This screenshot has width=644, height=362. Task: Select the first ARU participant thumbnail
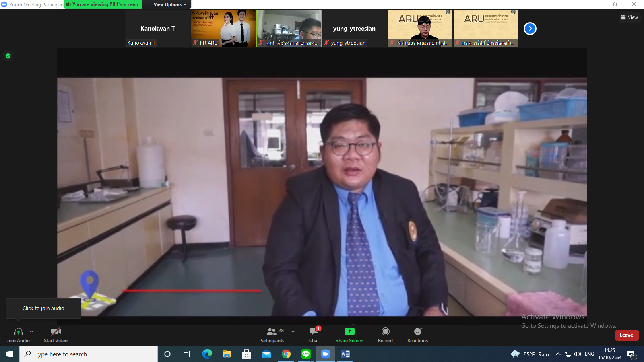coord(420,29)
